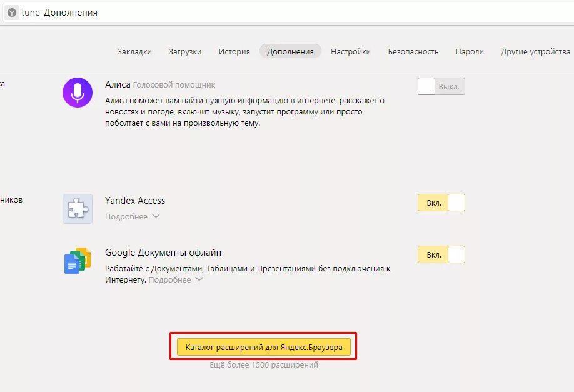Disable the Yandex Access extension toggle
This screenshot has height=392, width=574.
click(441, 203)
